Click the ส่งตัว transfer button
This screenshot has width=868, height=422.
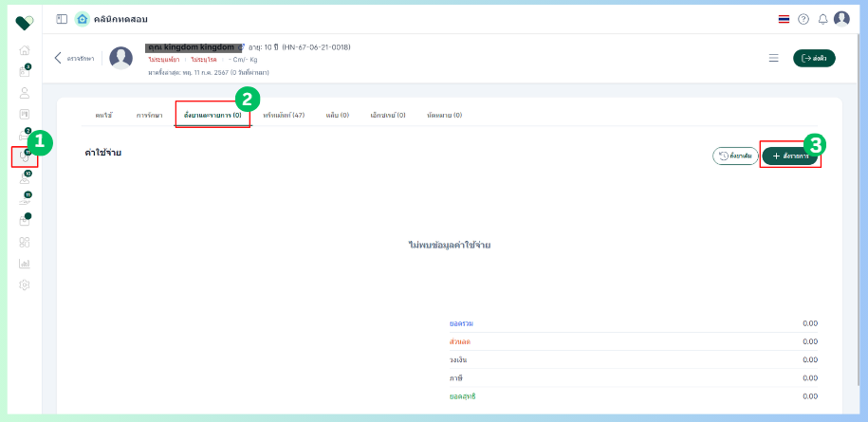point(814,58)
